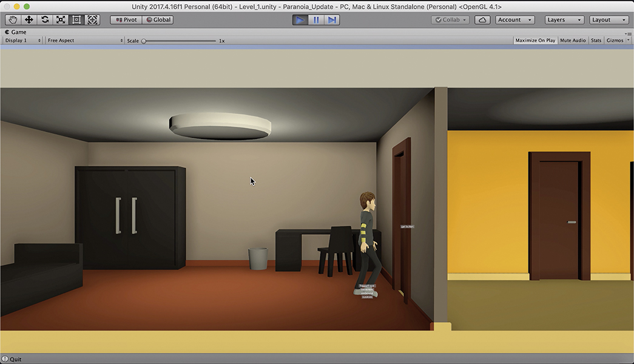Step forward one frame
This screenshot has width=634, height=364.
click(332, 20)
